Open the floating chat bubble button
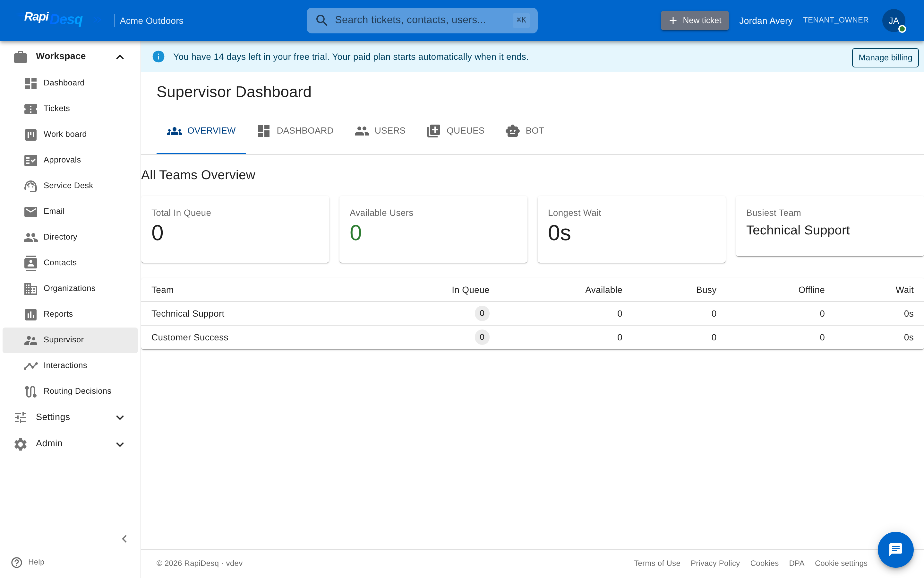 point(895,550)
